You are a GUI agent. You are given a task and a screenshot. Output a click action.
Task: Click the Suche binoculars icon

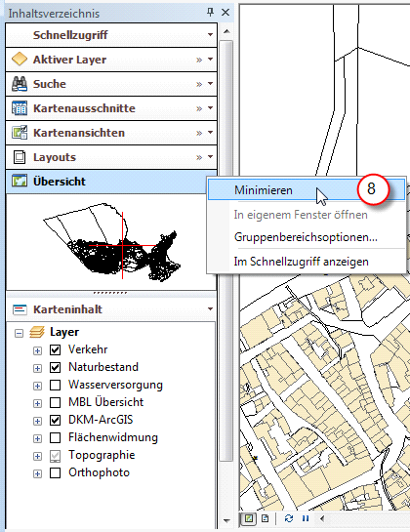coord(20,84)
